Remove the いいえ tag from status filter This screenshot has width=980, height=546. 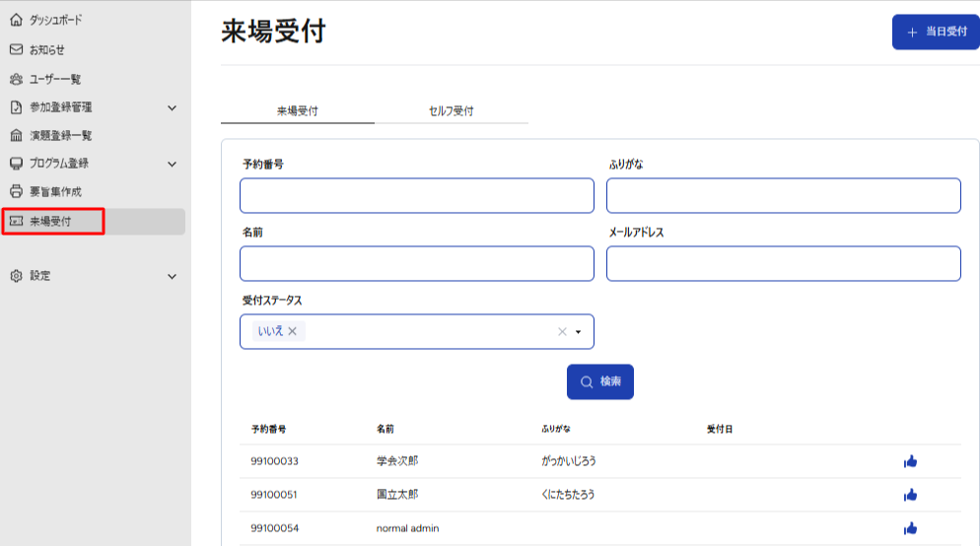(293, 331)
